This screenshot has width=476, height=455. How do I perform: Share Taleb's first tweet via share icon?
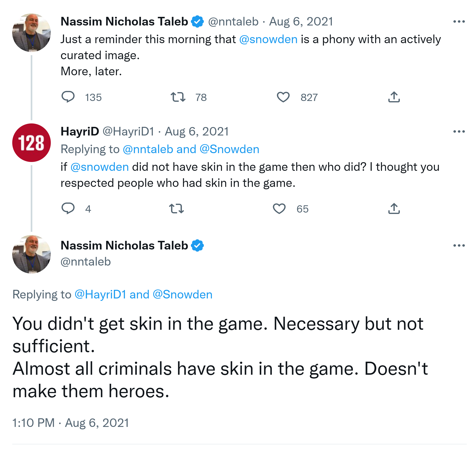point(394,97)
